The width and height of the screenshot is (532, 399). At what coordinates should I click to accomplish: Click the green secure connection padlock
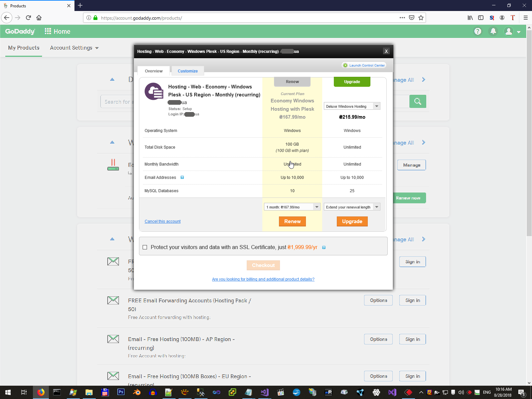click(95, 18)
